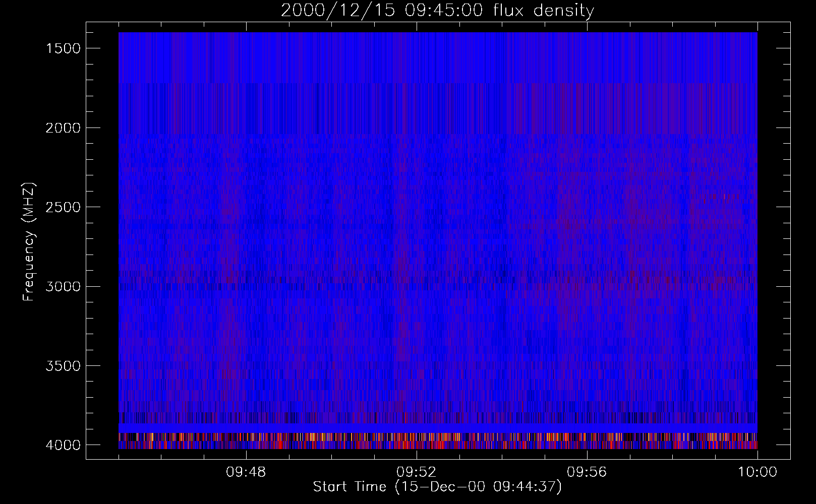Click the small red burst near 2450 MHz
This screenshot has height=504, width=816.
(718, 197)
